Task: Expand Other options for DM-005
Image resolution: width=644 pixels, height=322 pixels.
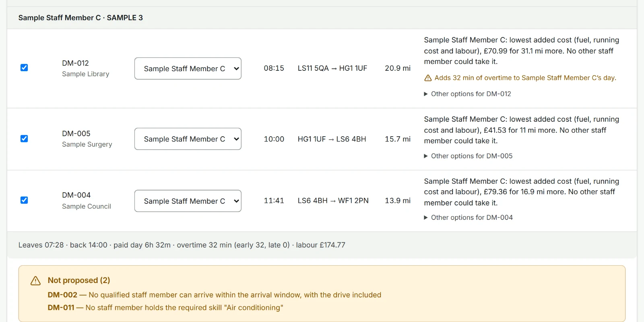Action: click(x=468, y=156)
